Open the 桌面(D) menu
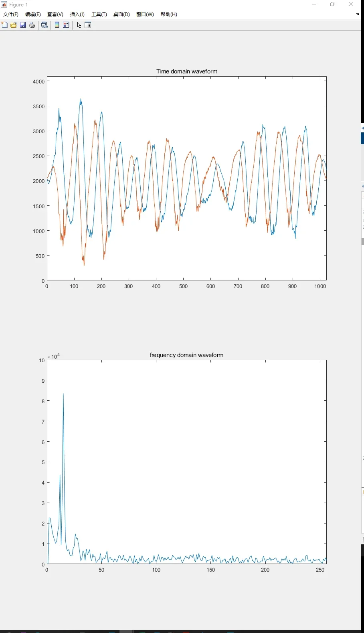The width and height of the screenshot is (364, 633). (x=121, y=14)
